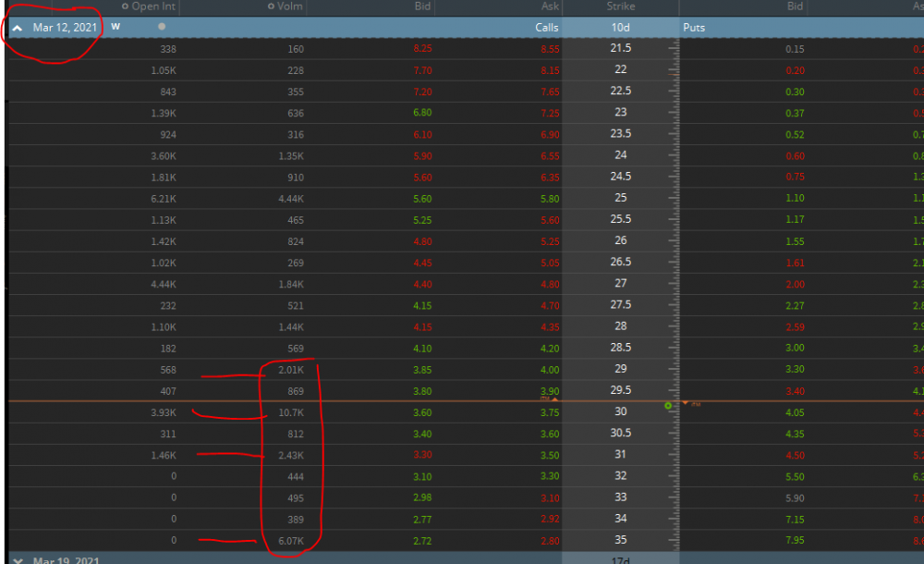Click the 10.7K call volume cell
The height and width of the screenshot is (564, 924).
point(290,411)
